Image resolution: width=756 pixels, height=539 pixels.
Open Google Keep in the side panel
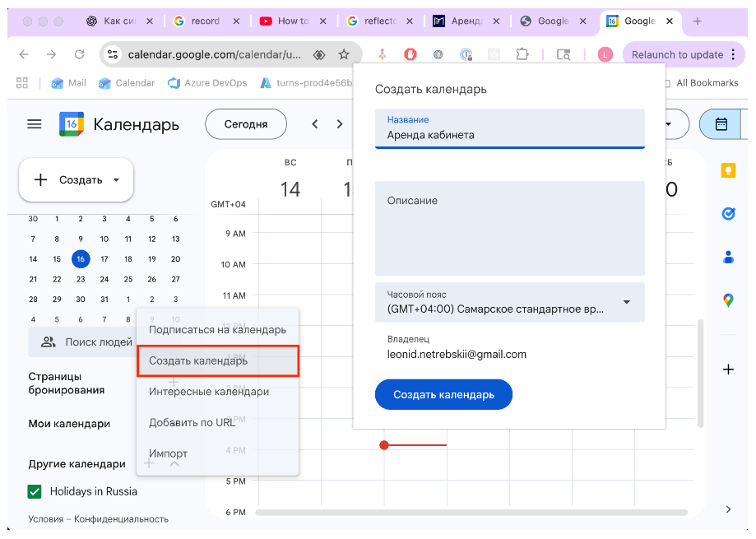point(727,170)
